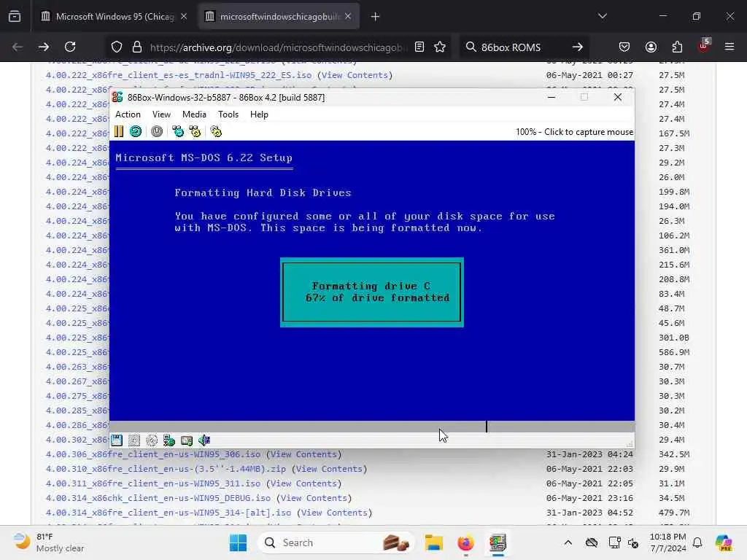Screen dimensions: 747x560
Task: Open the Media menu in 86Box
Action: (194, 114)
